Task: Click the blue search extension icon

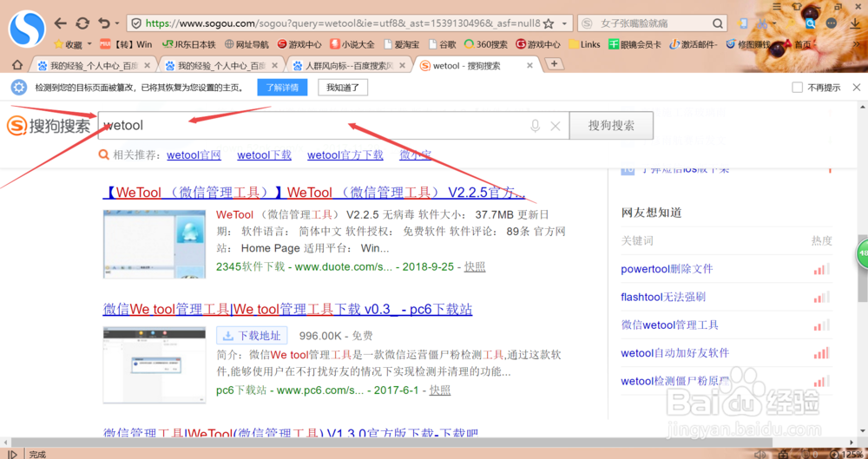Action: point(811,23)
